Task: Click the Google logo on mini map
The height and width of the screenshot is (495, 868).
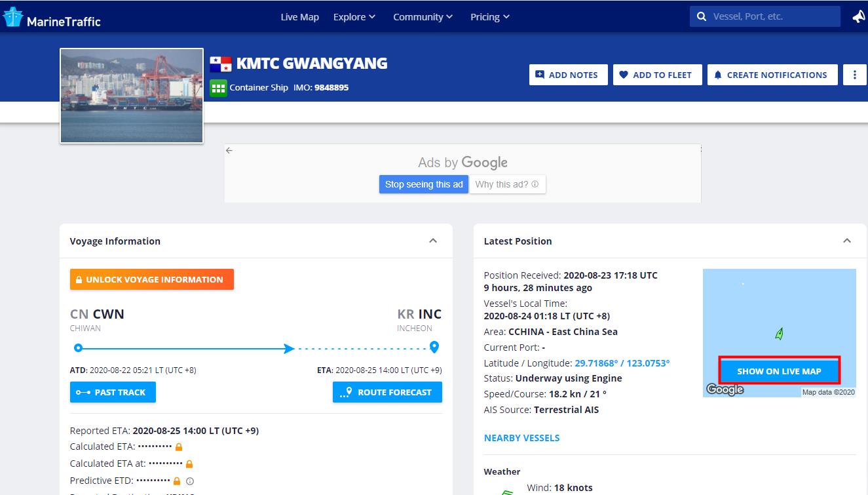Action: pyautogui.click(x=725, y=390)
